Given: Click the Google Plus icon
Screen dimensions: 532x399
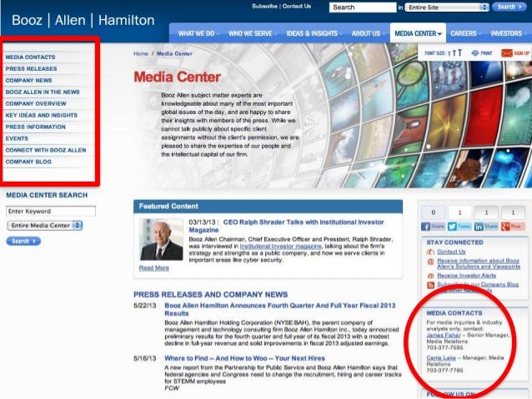Looking at the screenshot, I should (512, 227).
